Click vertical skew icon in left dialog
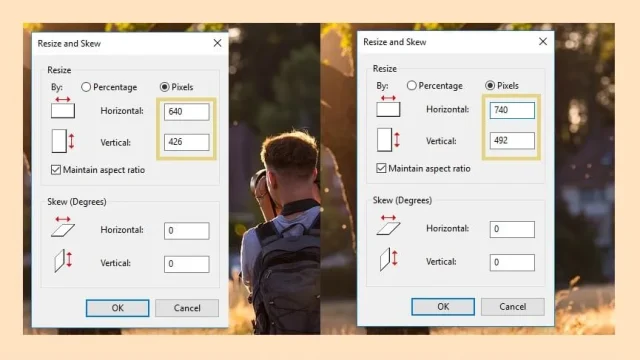Image resolution: width=640 pixels, height=360 pixels. pos(63,260)
